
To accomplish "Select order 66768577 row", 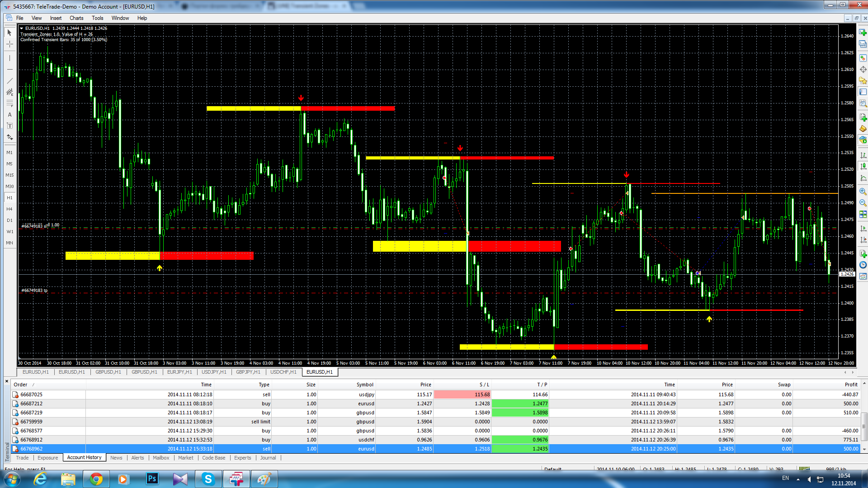I will [435, 431].
